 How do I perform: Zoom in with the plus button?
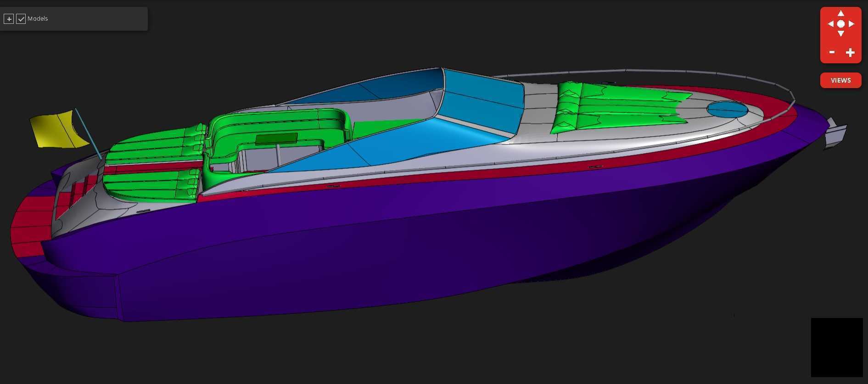(x=850, y=52)
